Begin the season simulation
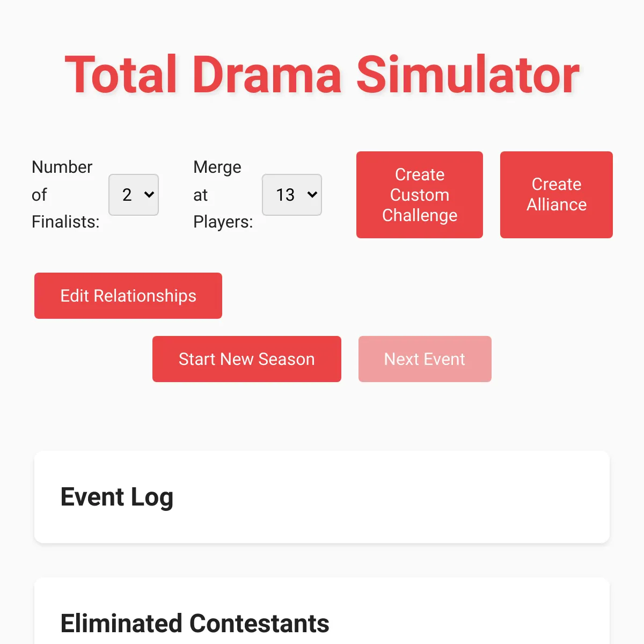 tap(246, 358)
